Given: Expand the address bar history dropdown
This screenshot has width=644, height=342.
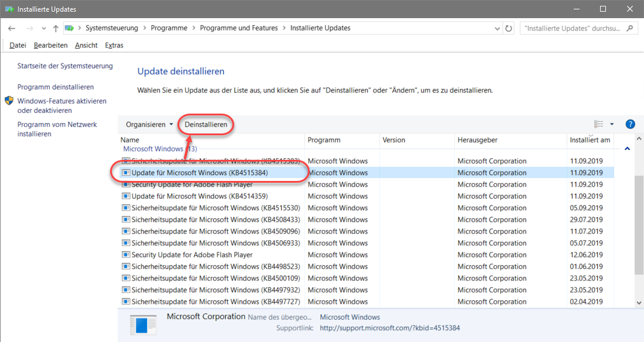Looking at the screenshot, I should click(497, 28).
